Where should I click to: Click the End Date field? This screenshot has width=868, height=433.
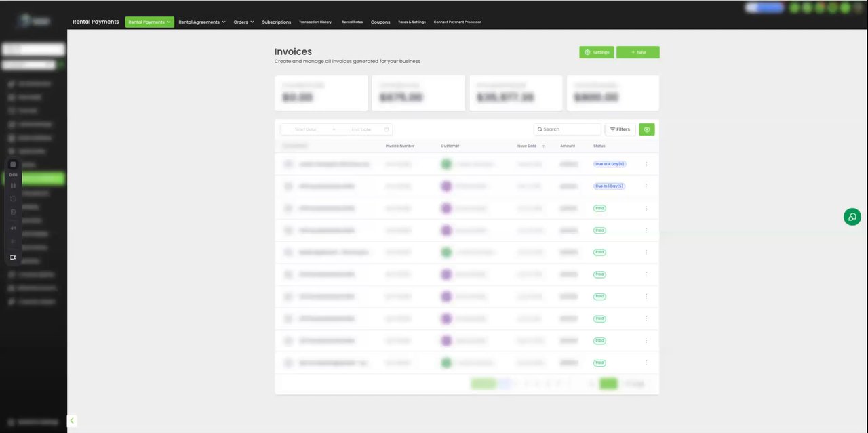(361, 129)
